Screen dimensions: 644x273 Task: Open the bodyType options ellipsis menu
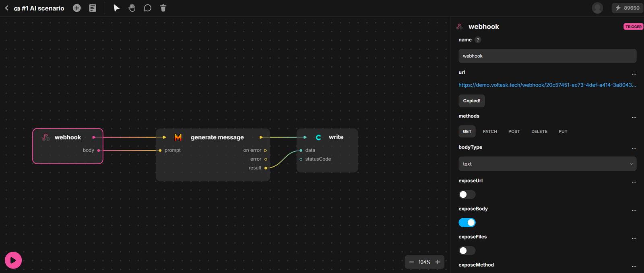pyautogui.click(x=634, y=149)
